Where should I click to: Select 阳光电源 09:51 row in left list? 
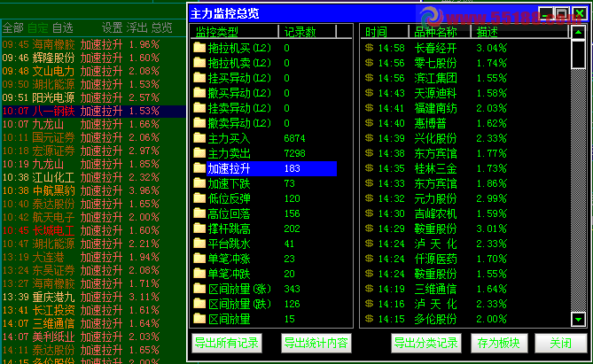(93, 97)
